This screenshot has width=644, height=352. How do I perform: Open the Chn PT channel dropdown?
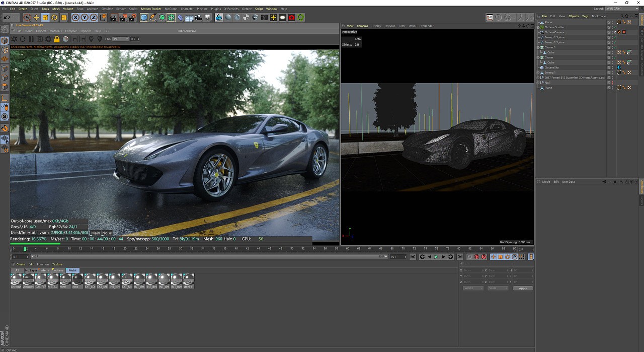click(121, 39)
